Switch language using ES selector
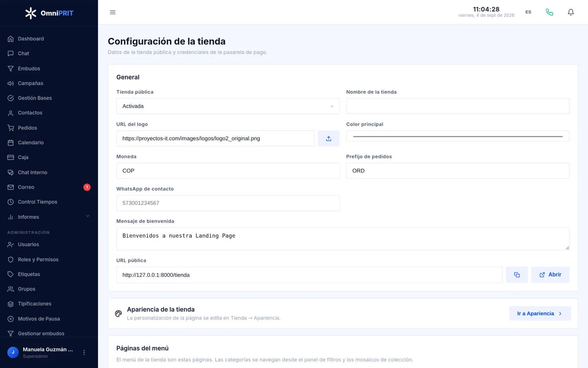 528,12
